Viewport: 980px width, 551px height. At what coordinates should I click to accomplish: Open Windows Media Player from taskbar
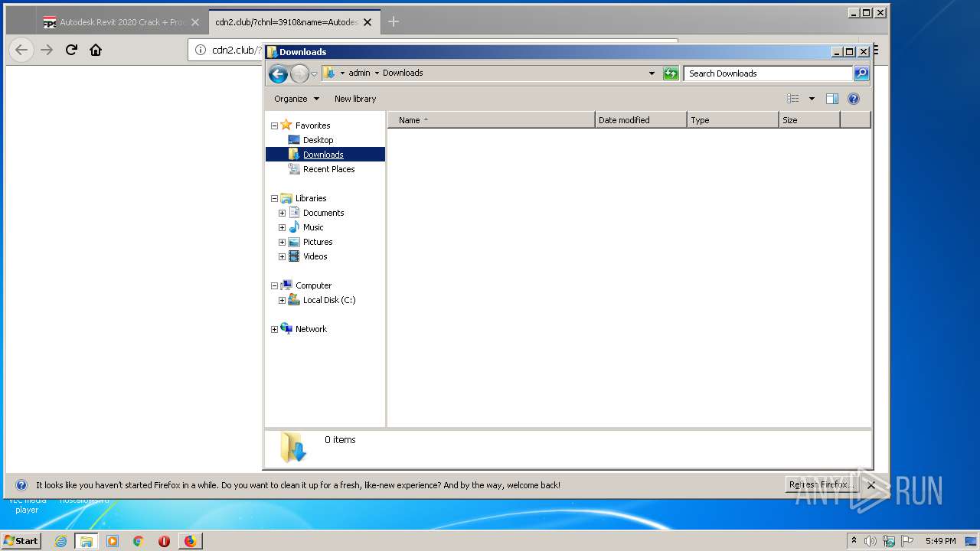(x=113, y=541)
